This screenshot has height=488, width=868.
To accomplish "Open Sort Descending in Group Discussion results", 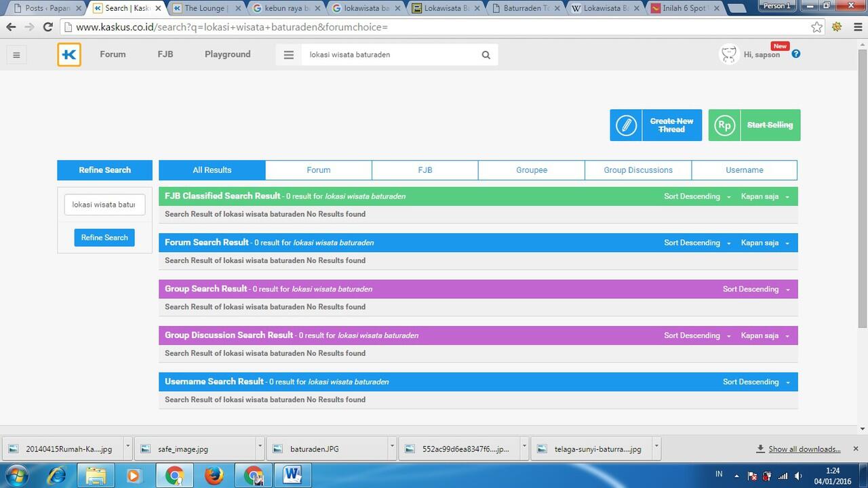I will click(697, 335).
